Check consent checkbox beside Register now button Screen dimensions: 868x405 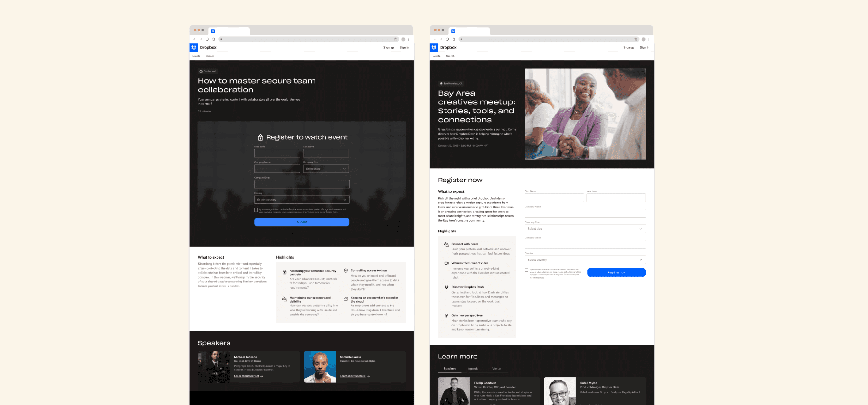(x=526, y=270)
